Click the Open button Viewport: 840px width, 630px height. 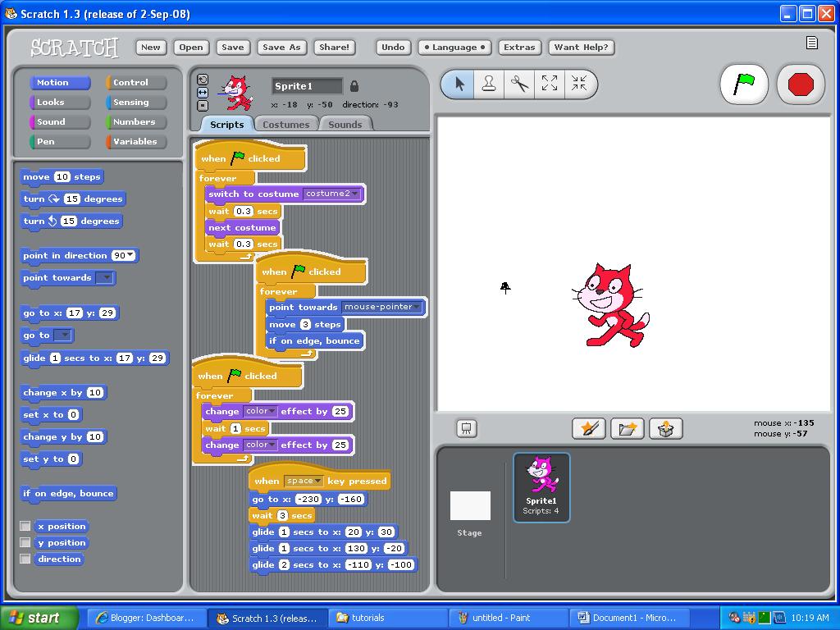coord(191,47)
